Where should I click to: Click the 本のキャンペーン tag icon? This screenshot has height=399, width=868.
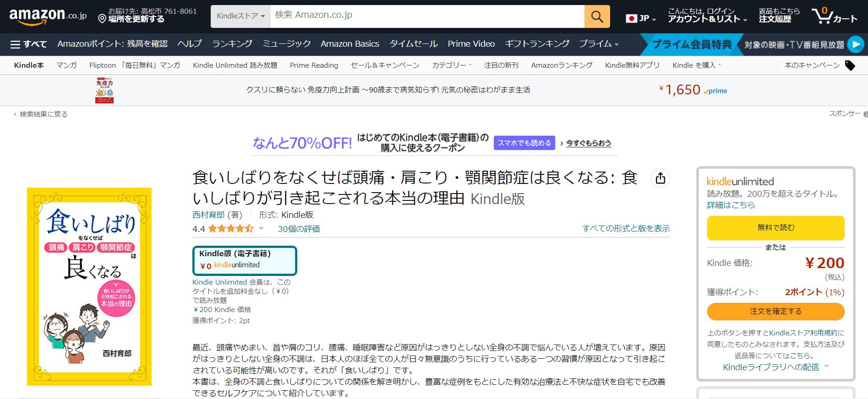tap(850, 65)
